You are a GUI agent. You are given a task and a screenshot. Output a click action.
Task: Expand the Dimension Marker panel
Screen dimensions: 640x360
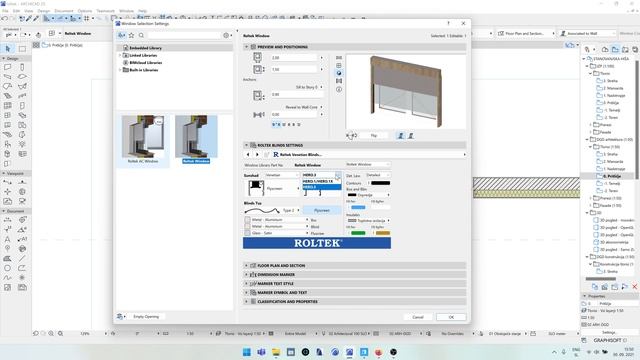[x=246, y=275]
